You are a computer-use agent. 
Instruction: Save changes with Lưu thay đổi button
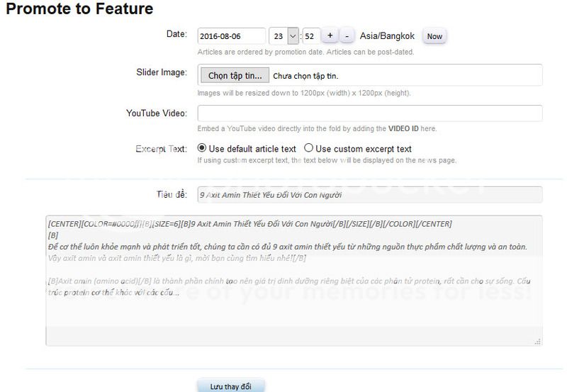[x=230, y=386]
